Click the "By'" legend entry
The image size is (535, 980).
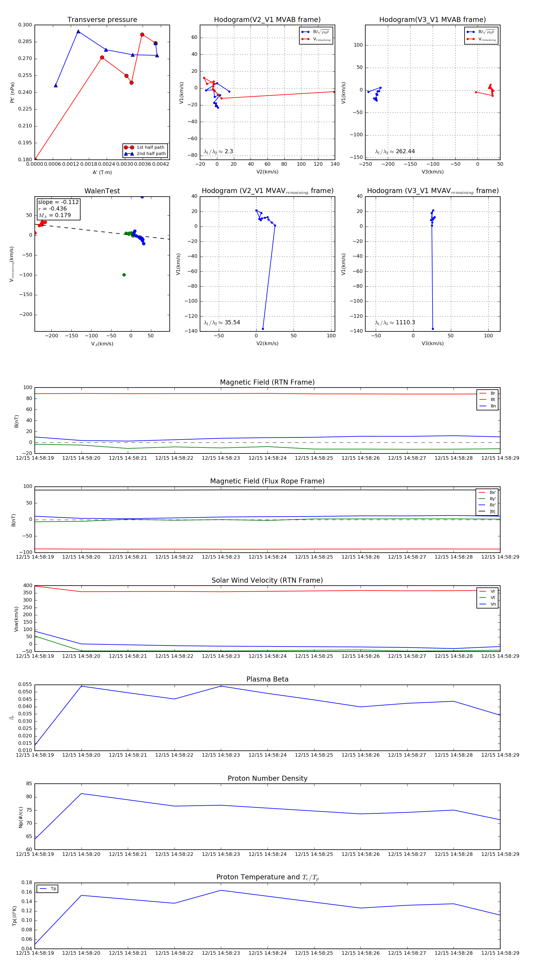[487, 499]
